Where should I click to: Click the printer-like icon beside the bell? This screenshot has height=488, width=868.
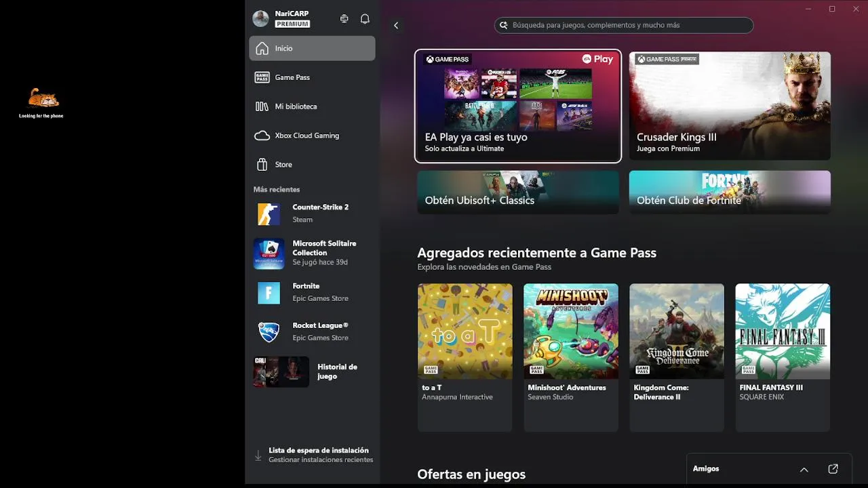(344, 19)
